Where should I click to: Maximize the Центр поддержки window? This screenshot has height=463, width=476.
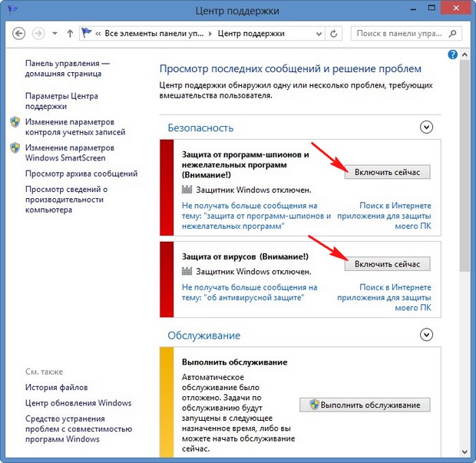coord(431,8)
